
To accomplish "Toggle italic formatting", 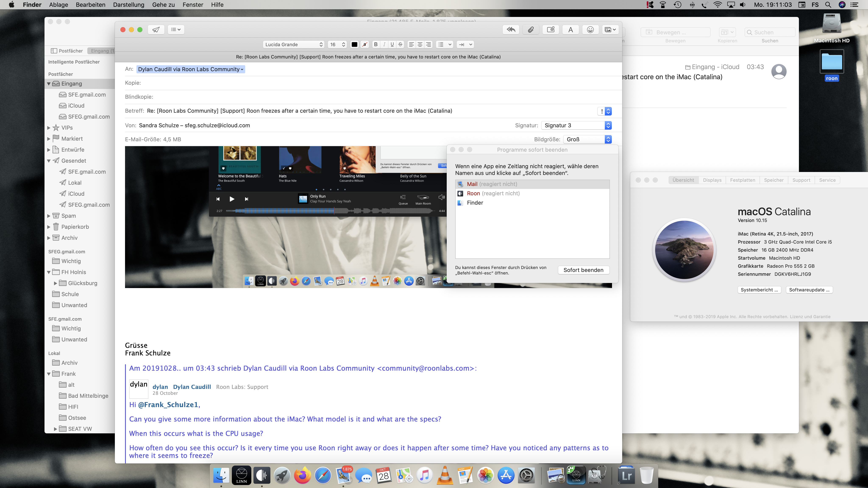I will [x=384, y=44].
